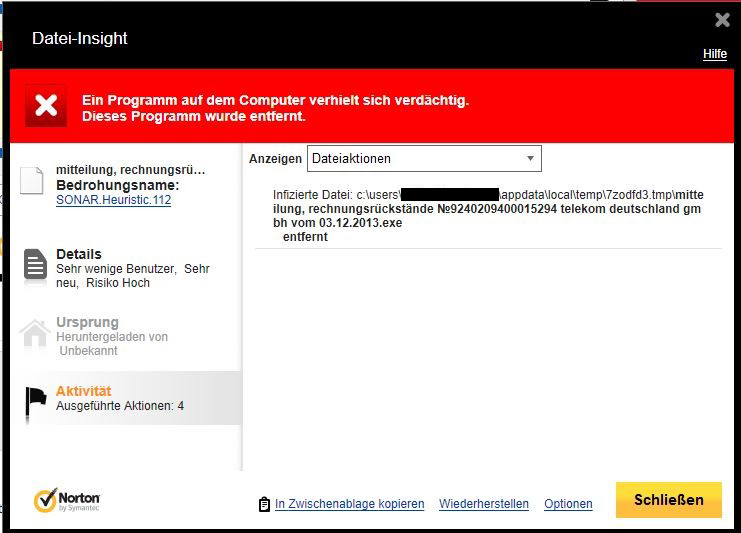Viewport: 741px width, 533px height.
Task: Click 'Sehr wenige Benutzer, Sehr neu' details text
Action: coord(133,275)
